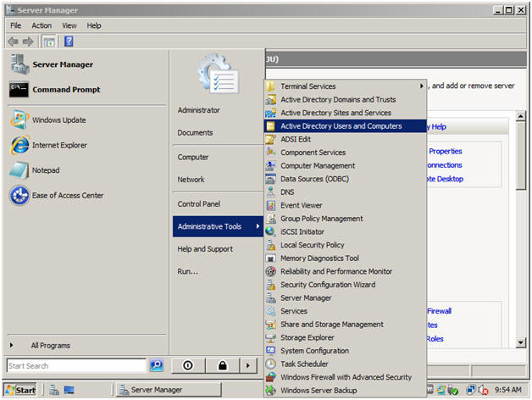The width and height of the screenshot is (532, 400).
Task: Open Help and Support
Action: click(205, 249)
